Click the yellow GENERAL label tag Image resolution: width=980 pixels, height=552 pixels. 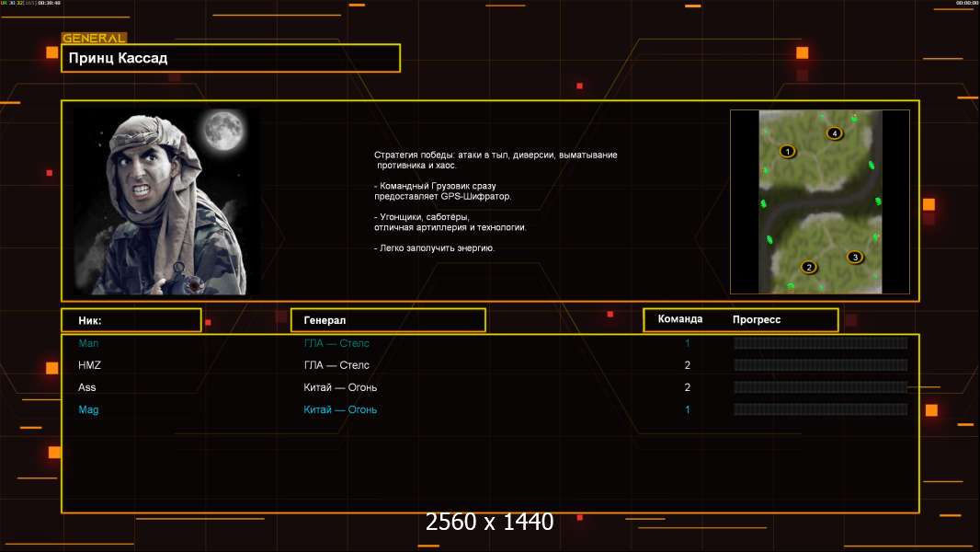click(x=94, y=39)
